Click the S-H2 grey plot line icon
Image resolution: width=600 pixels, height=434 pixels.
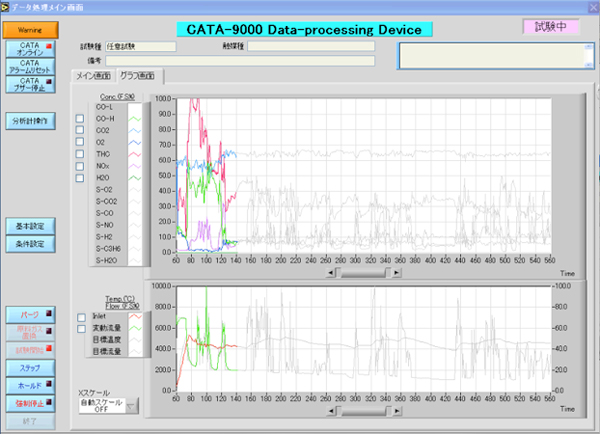point(134,237)
